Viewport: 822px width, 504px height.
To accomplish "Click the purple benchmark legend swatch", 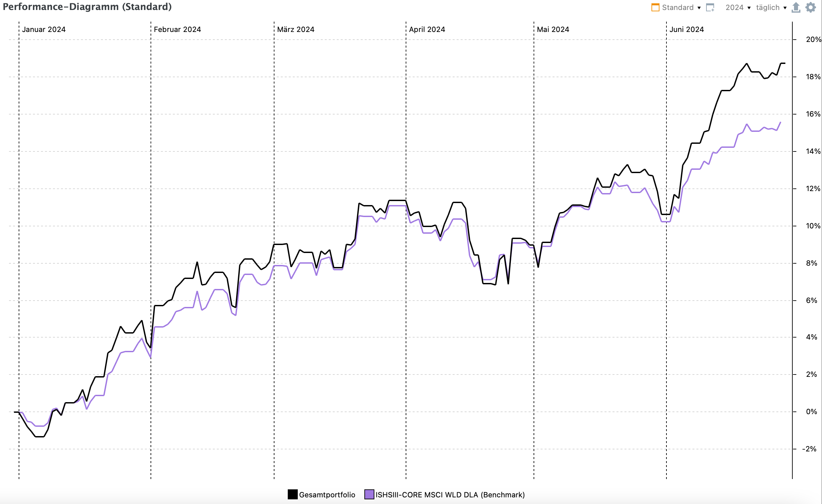I will pyautogui.click(x=369, y=494).
